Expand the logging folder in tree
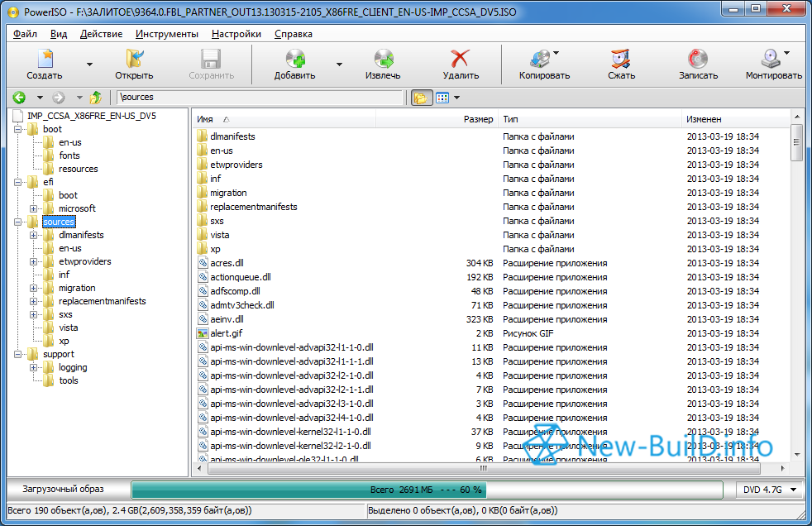Image resolution: width=812 pixels, height=526 pixels. click(34, 367)
